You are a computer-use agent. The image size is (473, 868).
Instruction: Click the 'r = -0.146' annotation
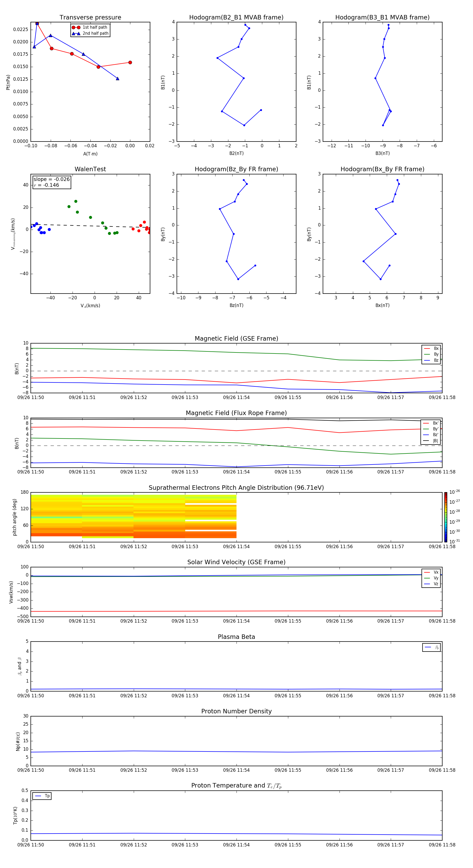click(x=47, y=185)
